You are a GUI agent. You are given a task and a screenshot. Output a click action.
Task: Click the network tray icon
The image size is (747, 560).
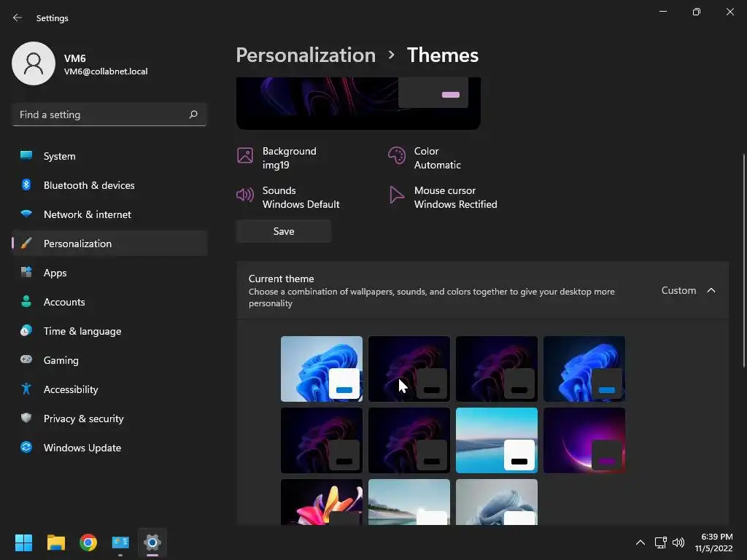pos(660,542)
